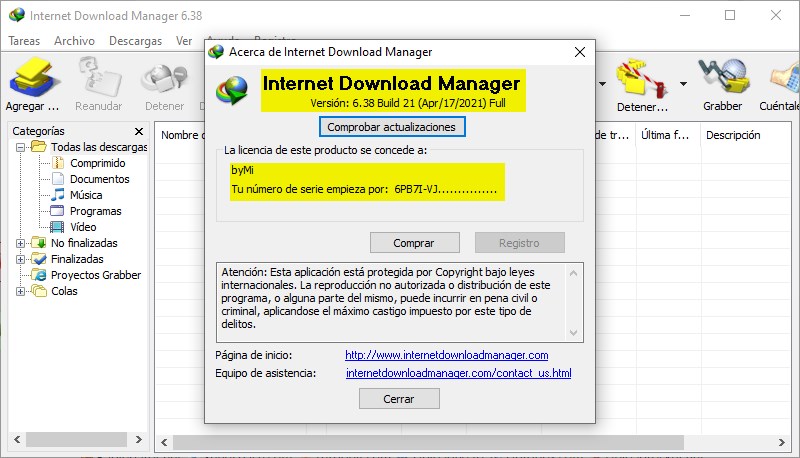Open the Ver menu
Viewport: 800px width, 458px height.
pos(184,41)
